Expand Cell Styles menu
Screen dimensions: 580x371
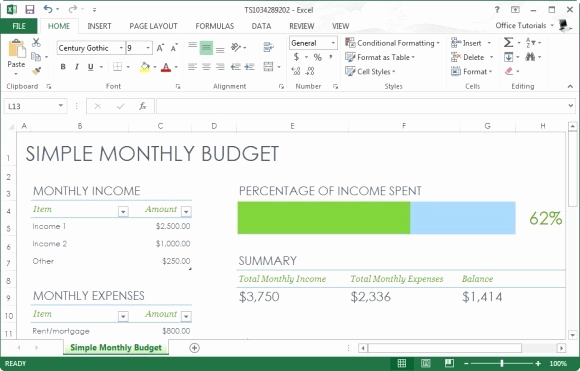(x=370, y=71)
